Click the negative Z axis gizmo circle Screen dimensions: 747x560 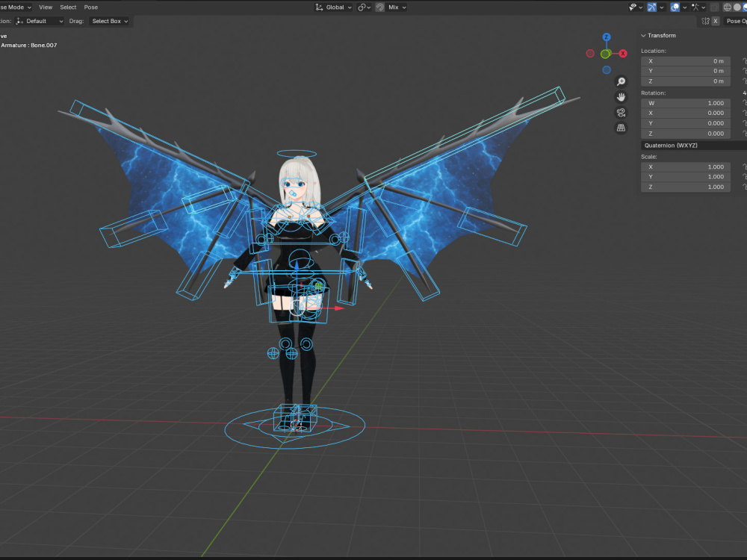coord(607,70)
